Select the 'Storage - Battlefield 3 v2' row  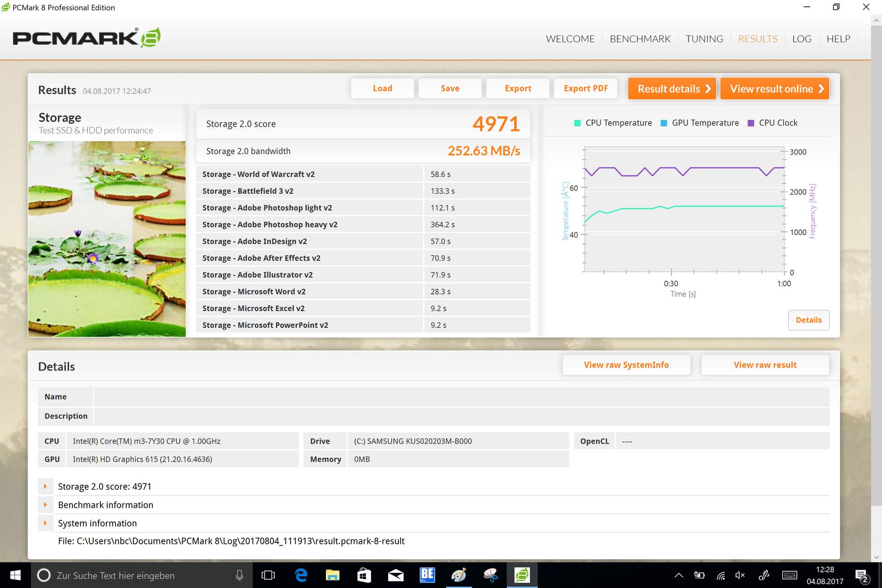coord(363,191)
